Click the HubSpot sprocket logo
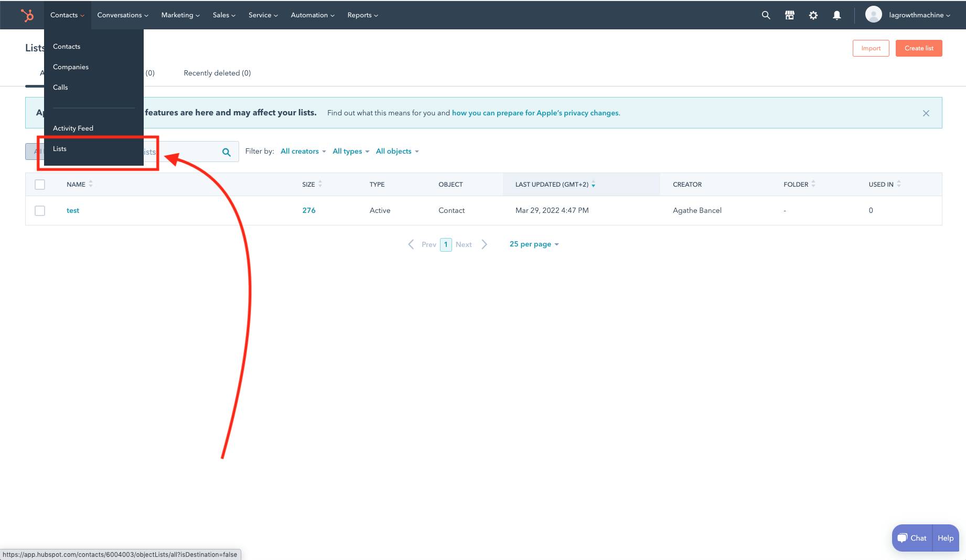The width and height of the screenshot is (966, 560). 27,15
